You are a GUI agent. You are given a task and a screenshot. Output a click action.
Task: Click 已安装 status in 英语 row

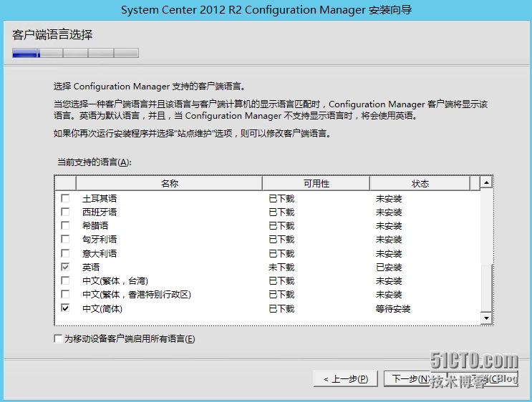(389, 268)
